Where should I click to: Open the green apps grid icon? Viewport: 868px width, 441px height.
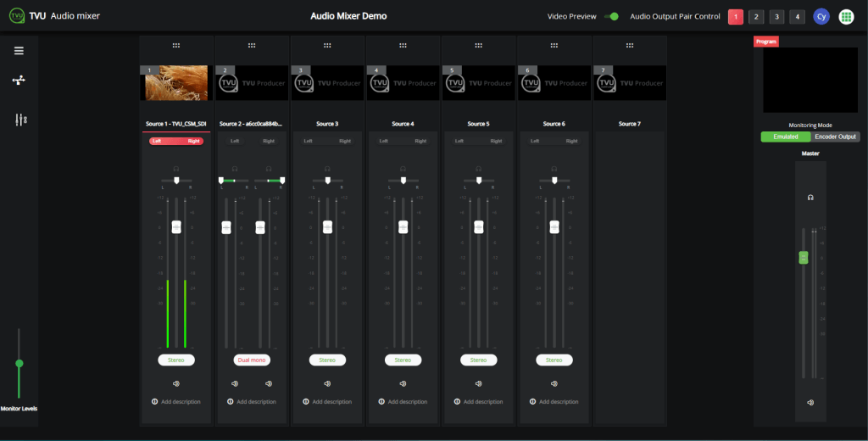[x=846, y=17]
